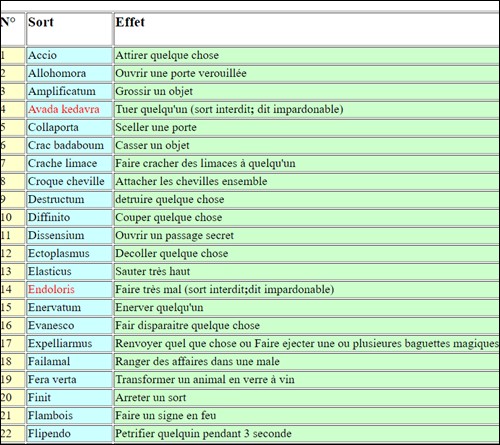Click the Dissensium spell cell
The image size is (500, 445).
coord(69,235)
